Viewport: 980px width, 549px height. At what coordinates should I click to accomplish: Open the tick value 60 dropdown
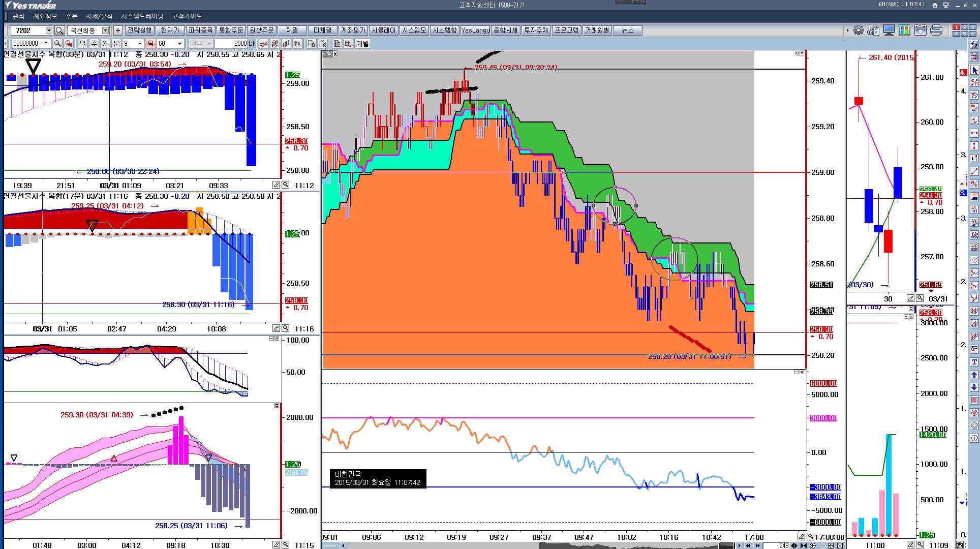(x=179, y=44)
